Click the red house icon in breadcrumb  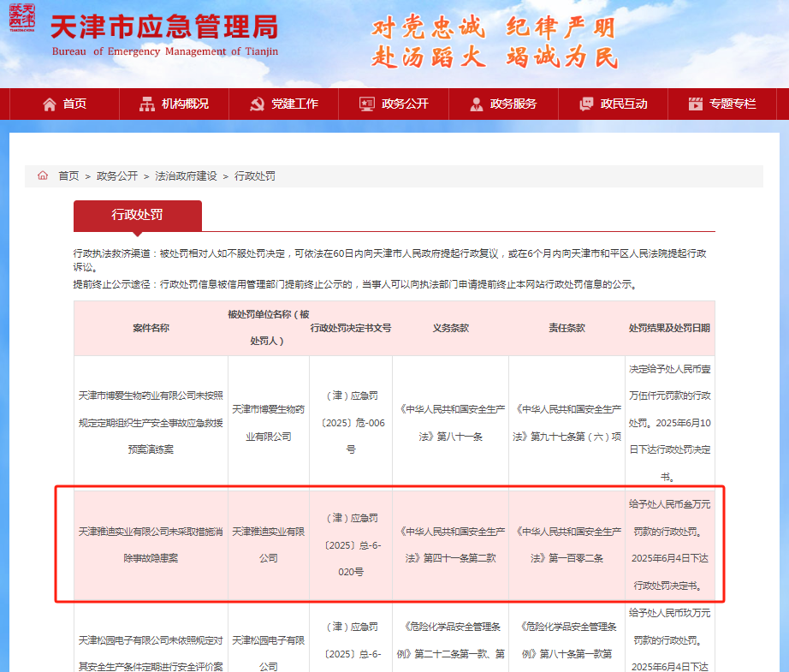(x=43, y=175)
